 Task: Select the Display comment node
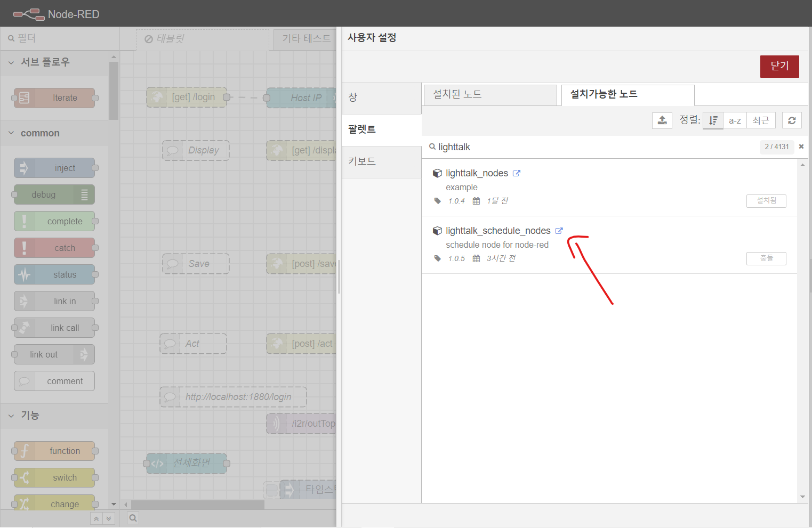pos(196,150)
